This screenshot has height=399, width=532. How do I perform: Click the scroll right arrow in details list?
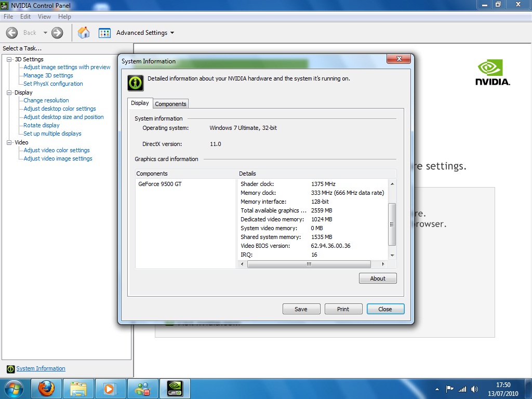[x=383, y=264]
